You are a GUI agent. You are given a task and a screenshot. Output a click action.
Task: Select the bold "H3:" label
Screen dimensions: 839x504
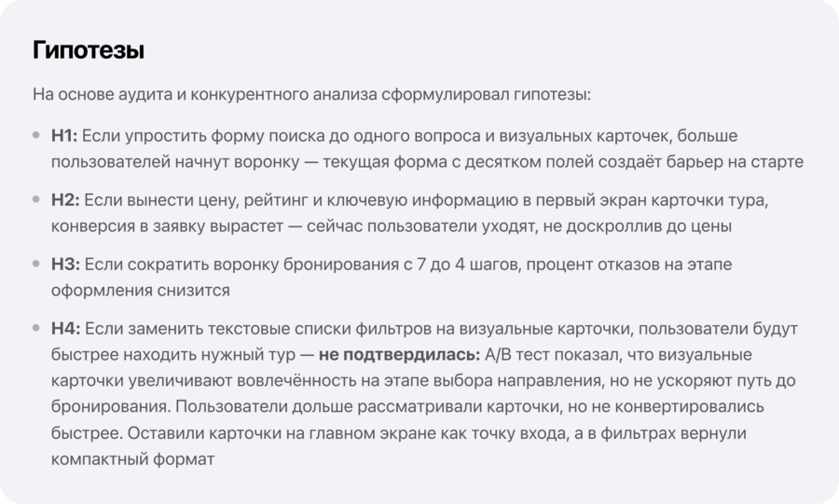(65, 264)
